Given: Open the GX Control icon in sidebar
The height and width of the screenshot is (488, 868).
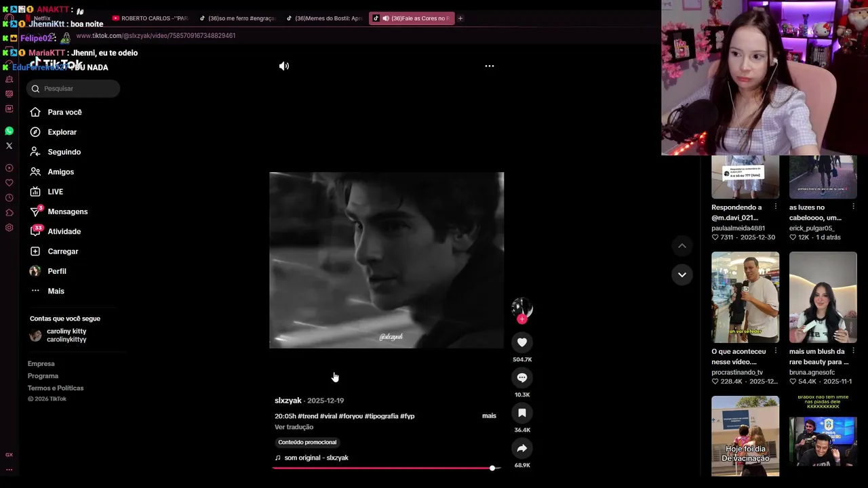Looking at the screenshot, I should (x=9, y=455).
